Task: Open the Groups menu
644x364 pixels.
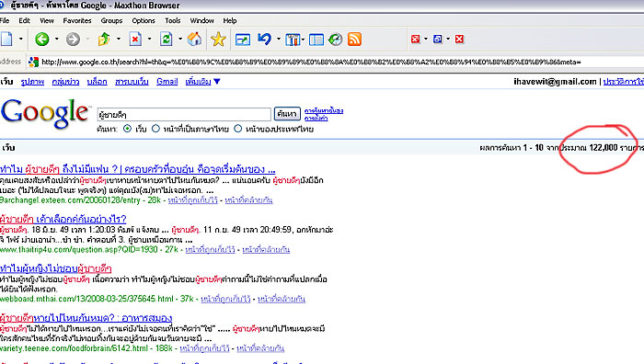Action: [111, 20]
